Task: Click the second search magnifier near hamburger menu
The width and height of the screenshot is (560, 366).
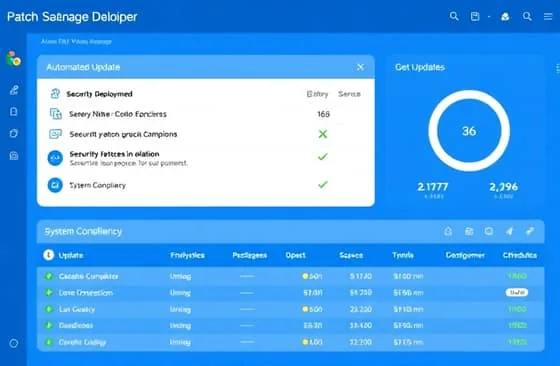Action: 527,16
